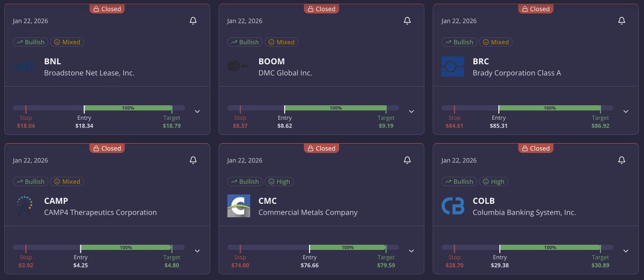This screenshot has height=280, width=644.
Task: Click the High tag on COLB card
Action: (493, 181)
